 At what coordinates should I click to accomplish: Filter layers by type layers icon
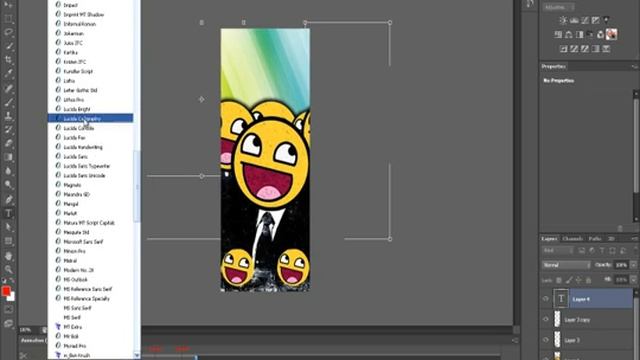coord(602,250)
